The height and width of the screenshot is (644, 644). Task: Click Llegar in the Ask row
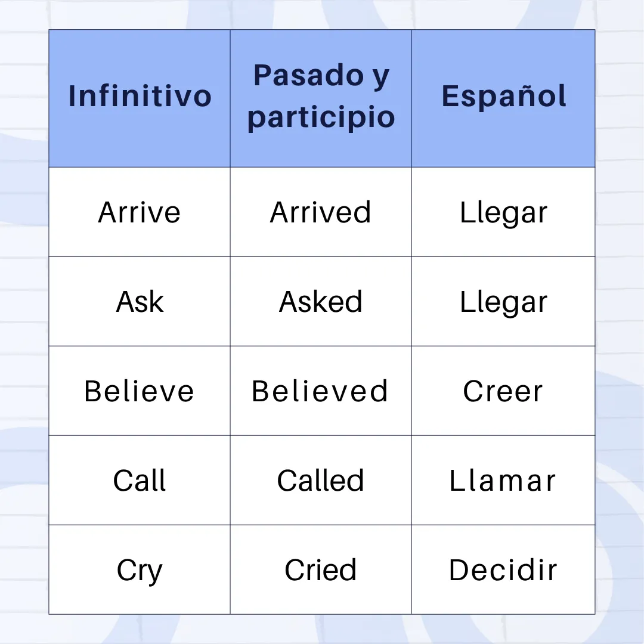(x=503, y=302)
